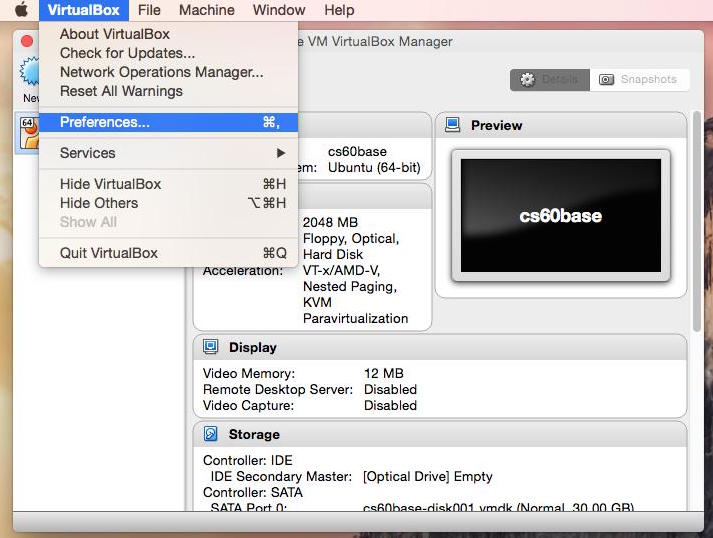The image size is (713, 538).
Task: Click 'Ubuntu (64-bit)' operating system value
Action: (374, 168)
